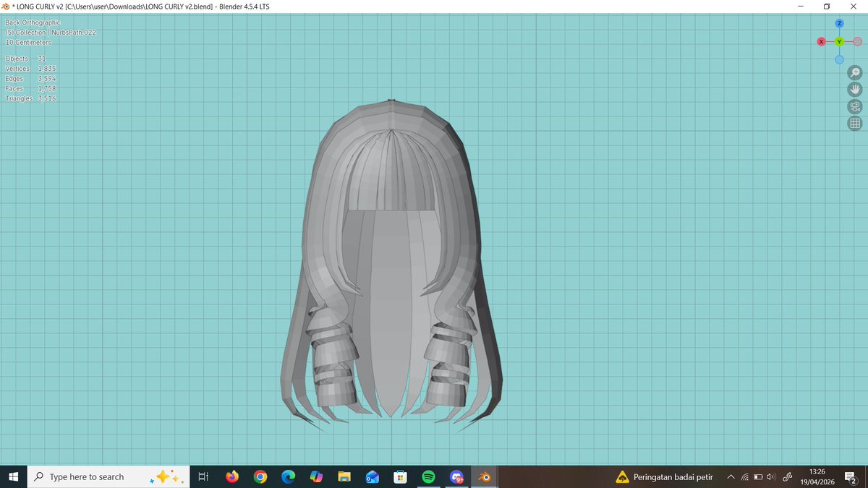Activate the Pan hand icon in viewport

tap(855, 89)
